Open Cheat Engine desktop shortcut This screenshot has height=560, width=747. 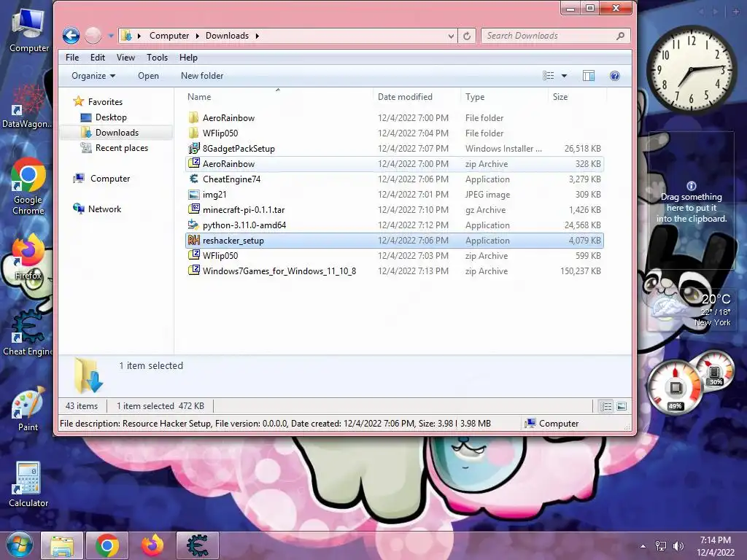(28, 333)
